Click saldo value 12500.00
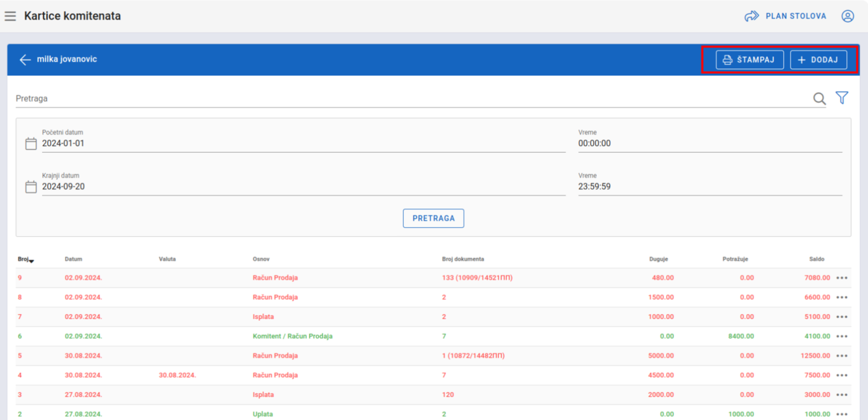Screen dimensions: 868x420 coord(815,356)
